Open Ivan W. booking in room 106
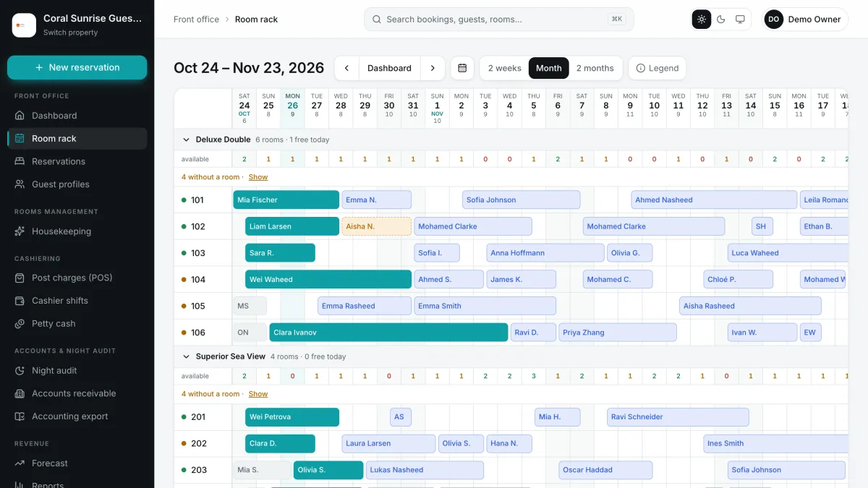Screen dimensions: 868x488 click(x=762, y=333)
